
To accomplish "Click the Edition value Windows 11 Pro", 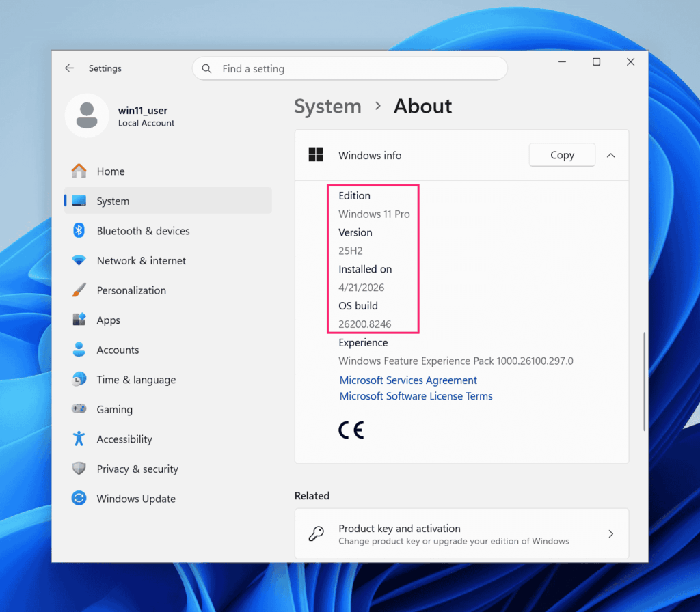I will (x=374, y=214).
